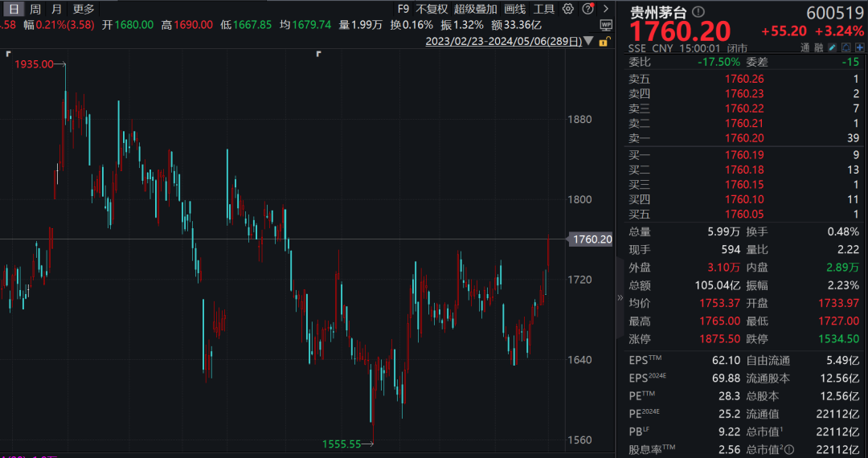
Task: Collapse right panel with double chevron
Action: (620, 297)
